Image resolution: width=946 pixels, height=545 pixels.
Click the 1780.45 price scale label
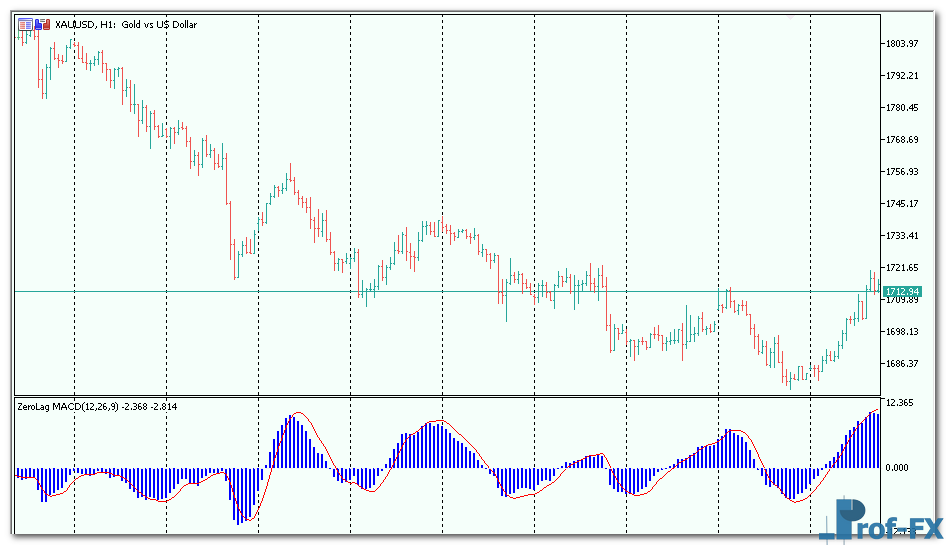tap(901, 107)
